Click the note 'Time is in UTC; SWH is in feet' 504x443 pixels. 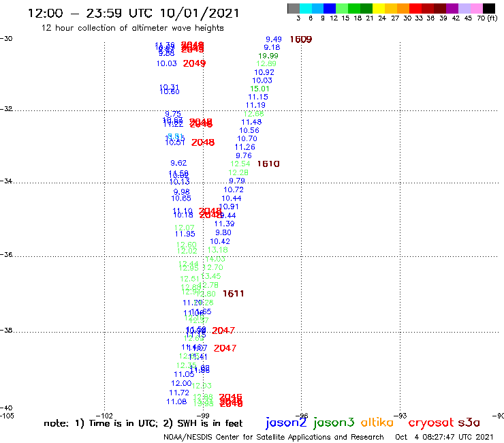(x=143, y=423)
